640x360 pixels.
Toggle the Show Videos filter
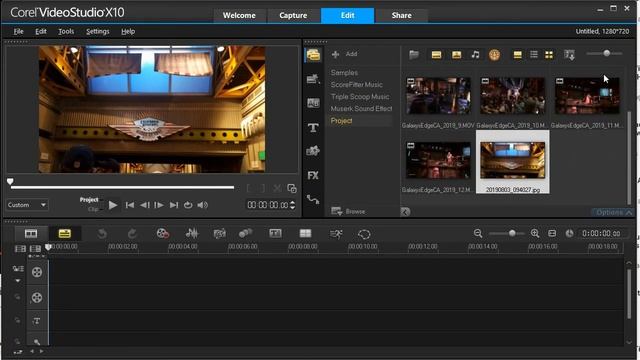pyautogui.click(x=436, y=55)
